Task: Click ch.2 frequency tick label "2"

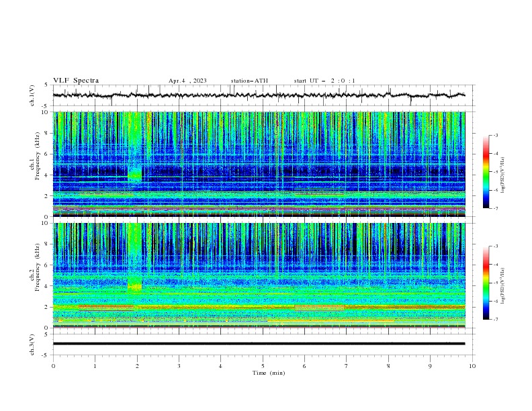Action: 48,307
